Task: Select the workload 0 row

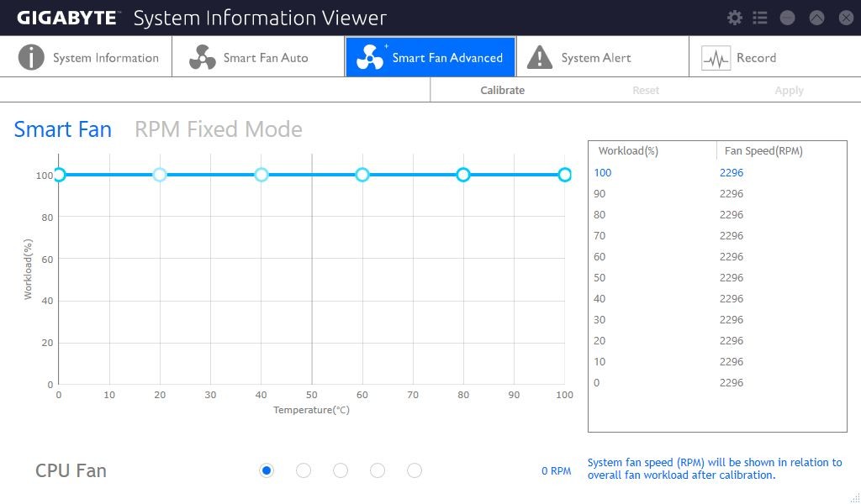Action: [717, 383]
